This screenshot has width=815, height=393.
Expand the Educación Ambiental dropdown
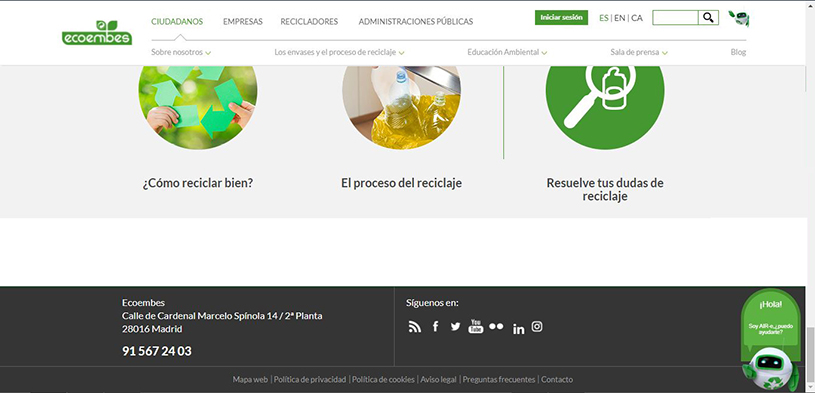507,53
